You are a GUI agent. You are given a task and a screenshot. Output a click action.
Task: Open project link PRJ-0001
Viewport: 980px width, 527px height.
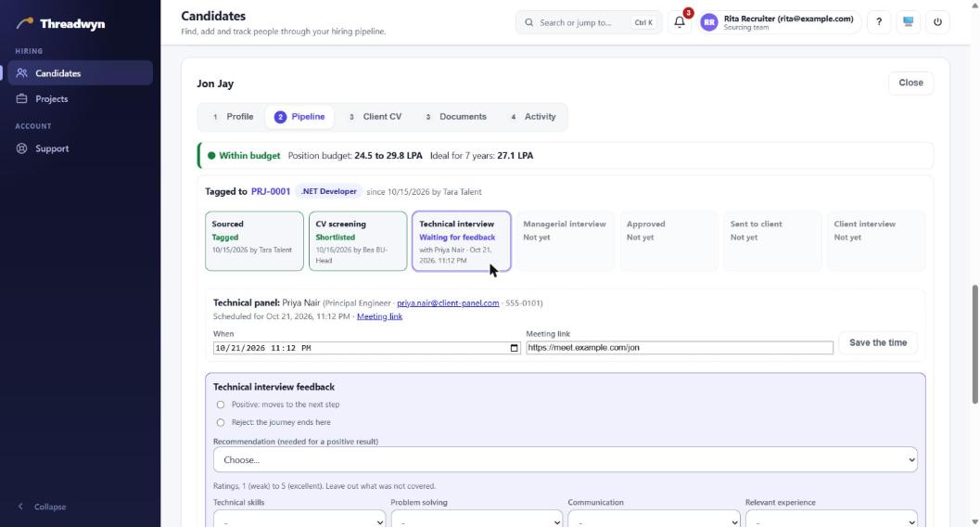coord(271,191)
